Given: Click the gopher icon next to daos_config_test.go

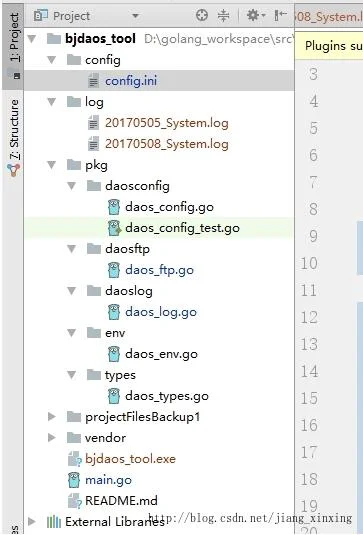Looking at the screenshot, I should pyautogui.click(x=114, y=228).
